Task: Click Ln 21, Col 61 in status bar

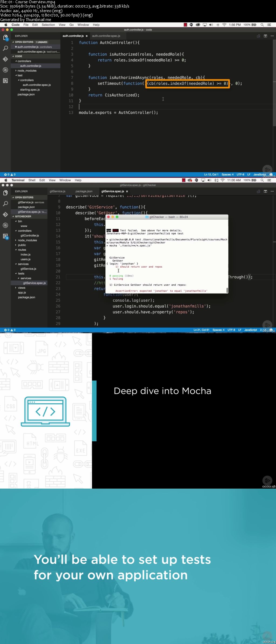Action: click(201, 330)
